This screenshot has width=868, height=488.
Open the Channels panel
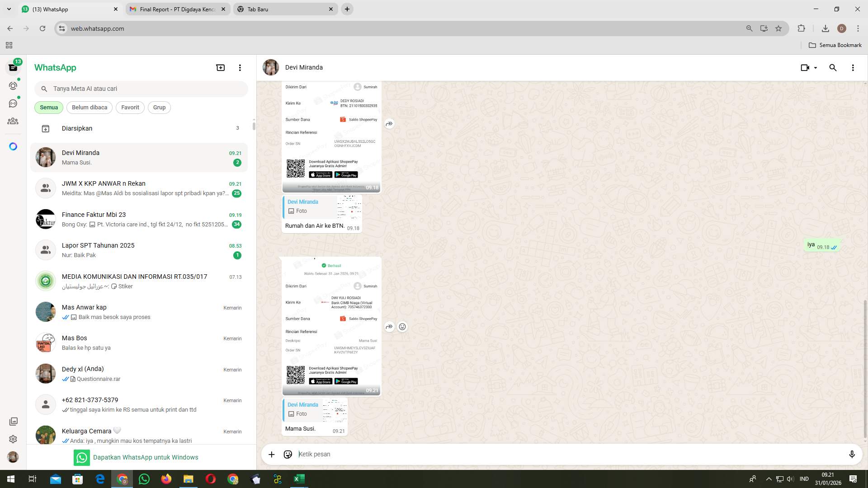click(x=13, y=103)
